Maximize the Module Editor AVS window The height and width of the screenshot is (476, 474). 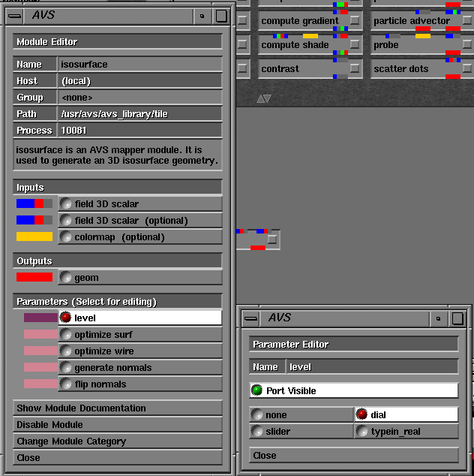(x=221, y=16)
